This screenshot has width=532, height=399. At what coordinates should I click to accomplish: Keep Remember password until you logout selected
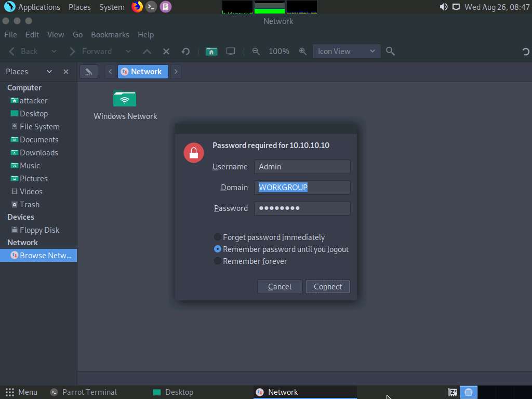point(217,249)
